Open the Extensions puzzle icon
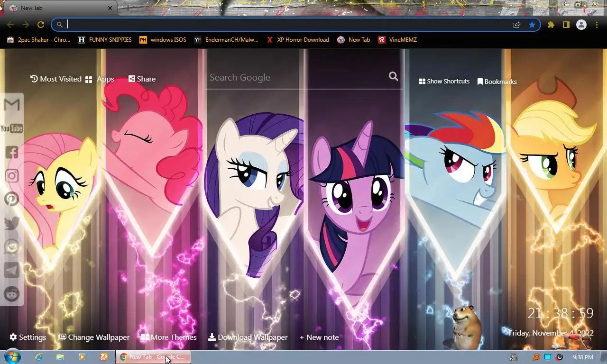 (551, 25)
